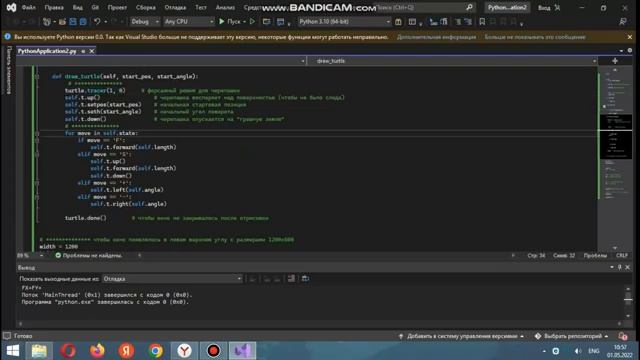Toggle word wrap icon in output panel
The height and width of the screenshot is (360, 640).
click(305, 279)
